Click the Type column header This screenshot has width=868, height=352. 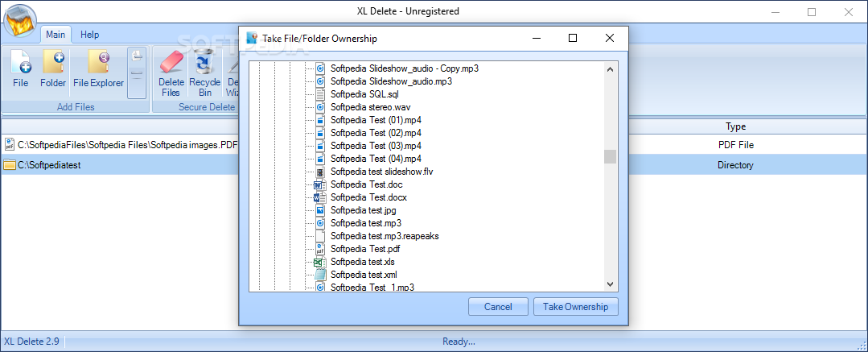[736, 127]
